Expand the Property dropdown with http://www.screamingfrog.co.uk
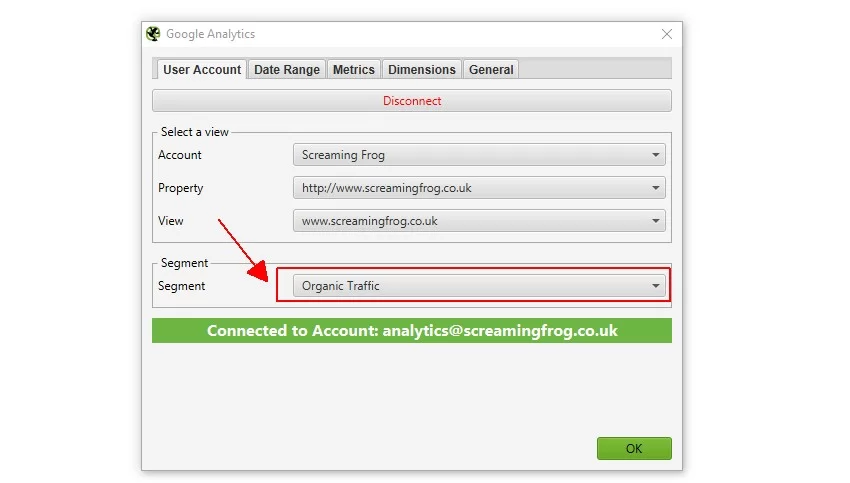The height and width of the screenshot is (483, 850). (x=479, y=188)
